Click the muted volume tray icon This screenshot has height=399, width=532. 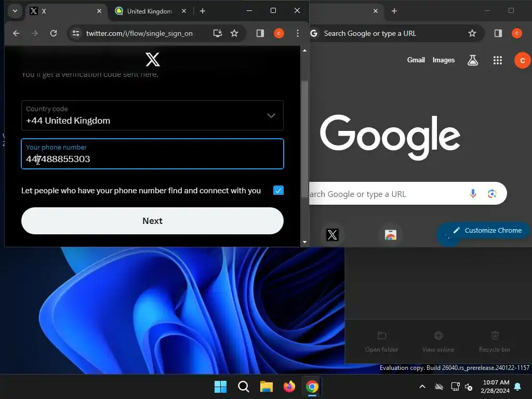[x=469, y=387]
